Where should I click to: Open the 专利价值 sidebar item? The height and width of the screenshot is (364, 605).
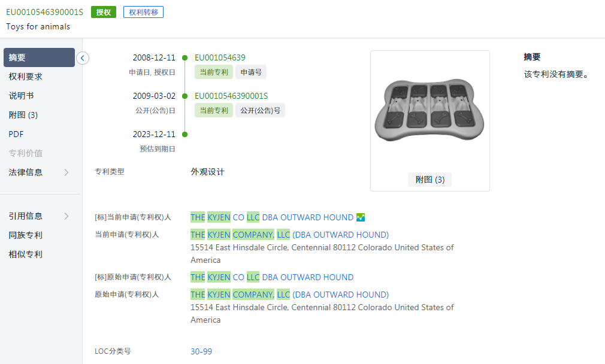pyautogui.click(x=26, y=153)
